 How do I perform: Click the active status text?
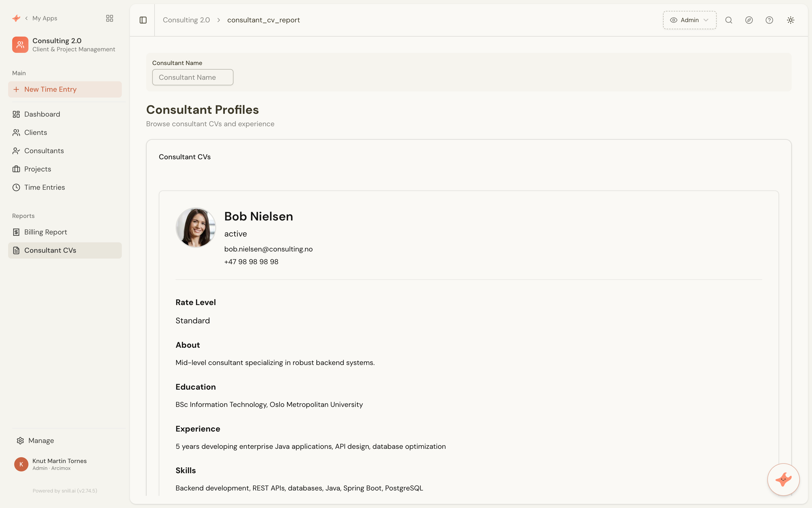pos(235,234)
